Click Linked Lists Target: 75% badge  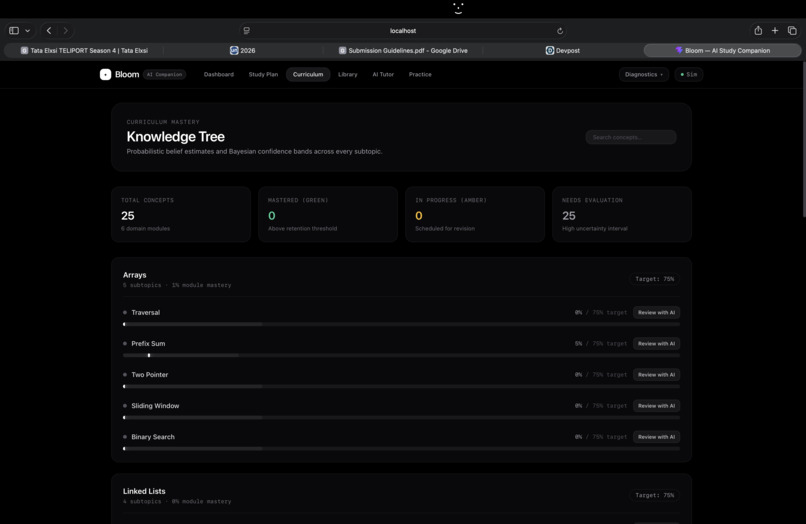pos(654,496)
